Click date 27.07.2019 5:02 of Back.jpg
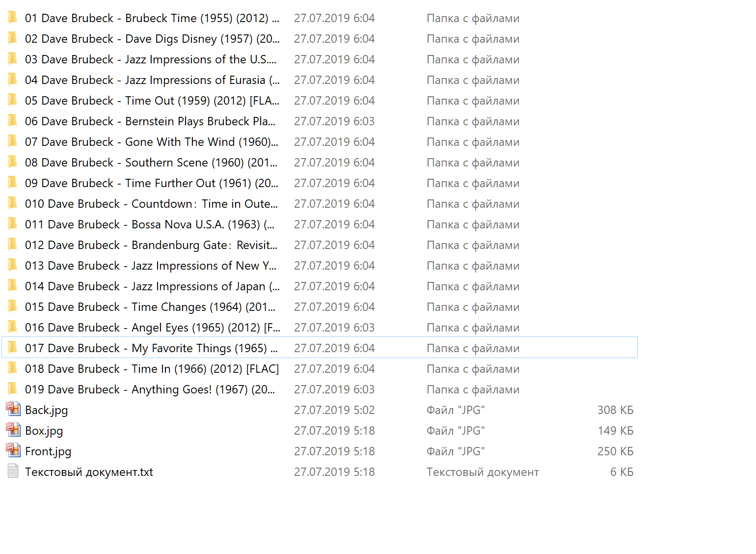This screenshot has height=554, width=756. [x=334, y=410]
